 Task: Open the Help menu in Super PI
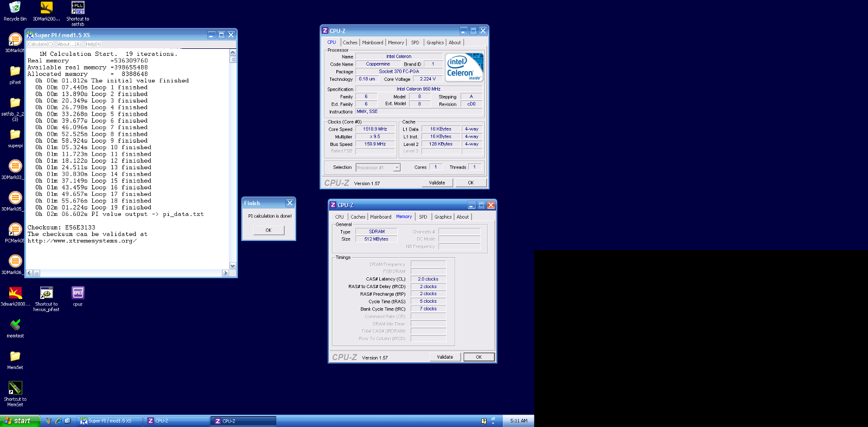click(93, 44)
